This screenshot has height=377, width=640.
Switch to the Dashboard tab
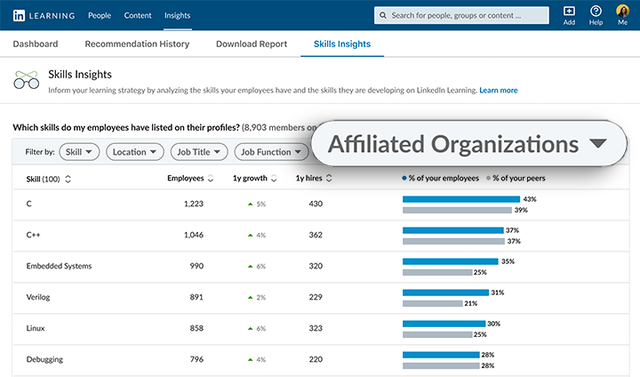click(36, 44)
